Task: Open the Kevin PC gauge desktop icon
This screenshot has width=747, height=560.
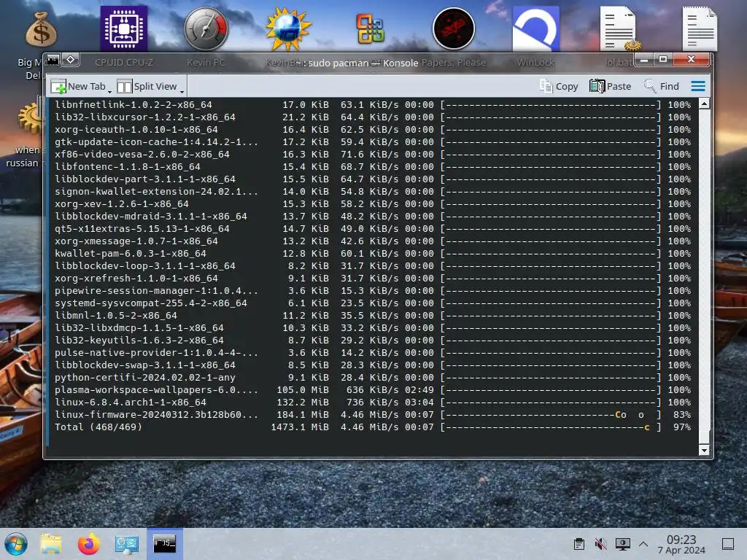Action: coord(206,28)
